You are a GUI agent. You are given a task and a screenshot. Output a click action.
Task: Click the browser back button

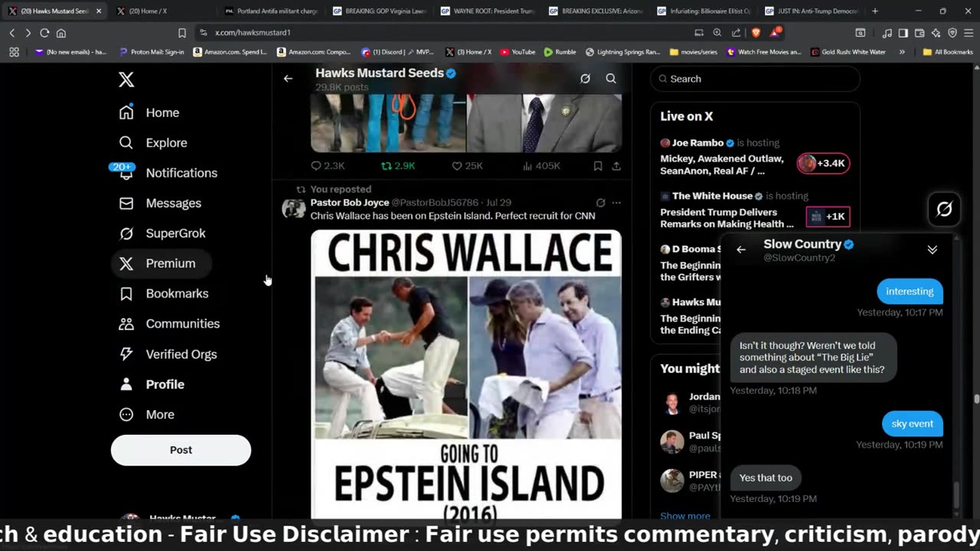[11, 33]
